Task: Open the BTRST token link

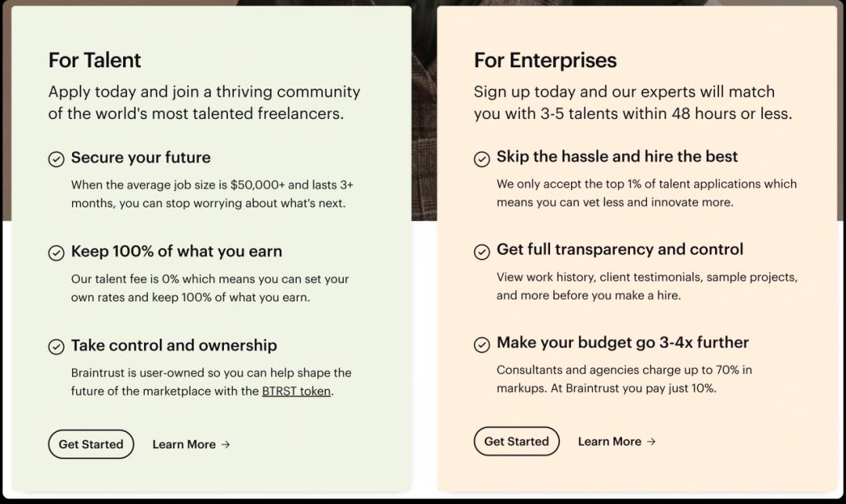Action: (x=296, y=391)
